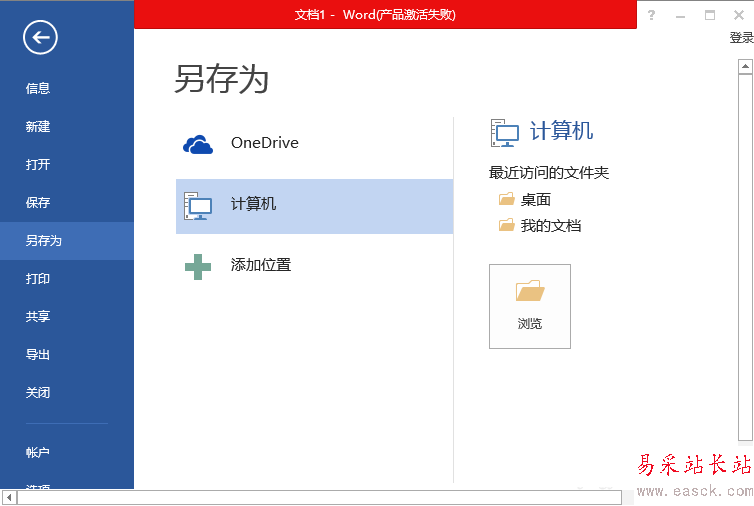Image resolution: width=754 pixels, height=506 pixels.
Task: Click the horizontal scrollbar left arrow
Action: coord(9,497)
